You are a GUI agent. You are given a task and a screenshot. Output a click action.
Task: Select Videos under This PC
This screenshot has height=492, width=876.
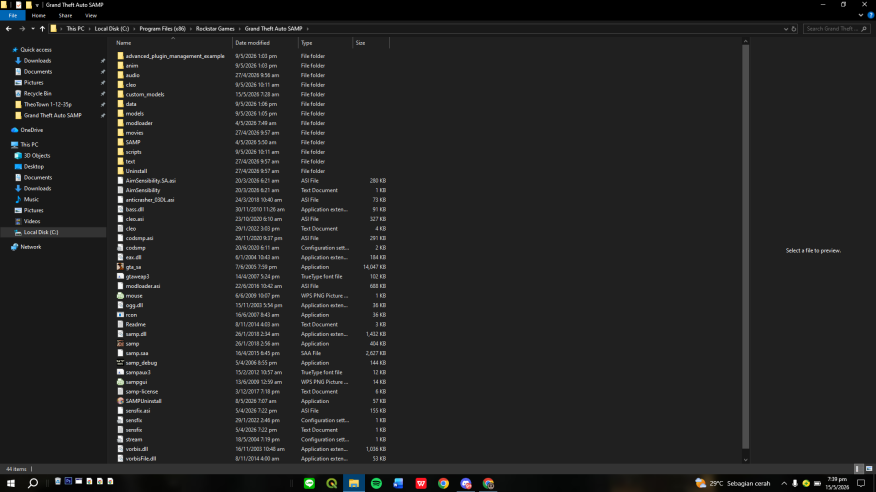click(32, 221)
